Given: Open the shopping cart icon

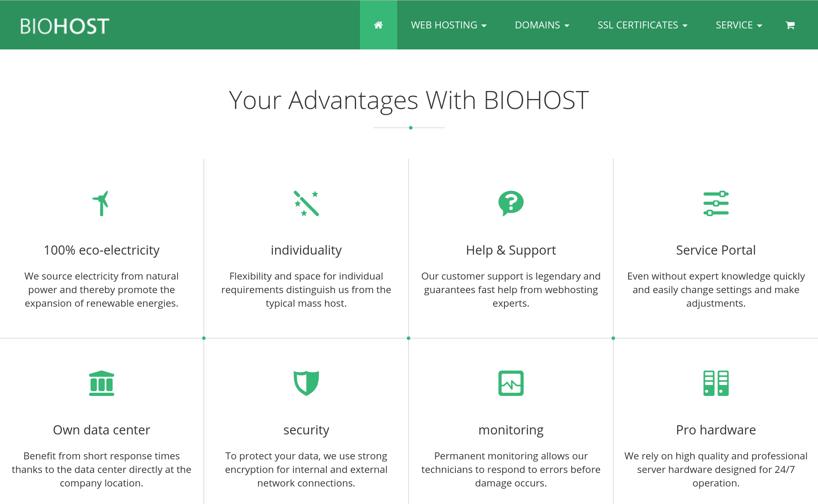Looking at the screenshot, I should click(790, 25).
